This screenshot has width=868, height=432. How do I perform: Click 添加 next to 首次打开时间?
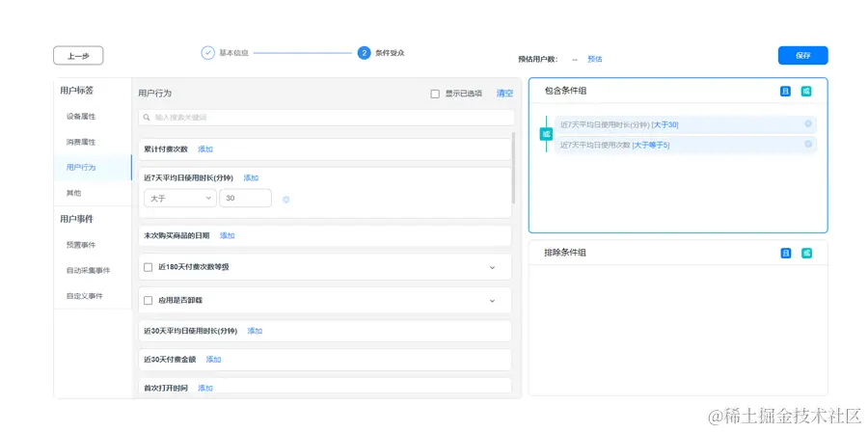click(205, 389)
